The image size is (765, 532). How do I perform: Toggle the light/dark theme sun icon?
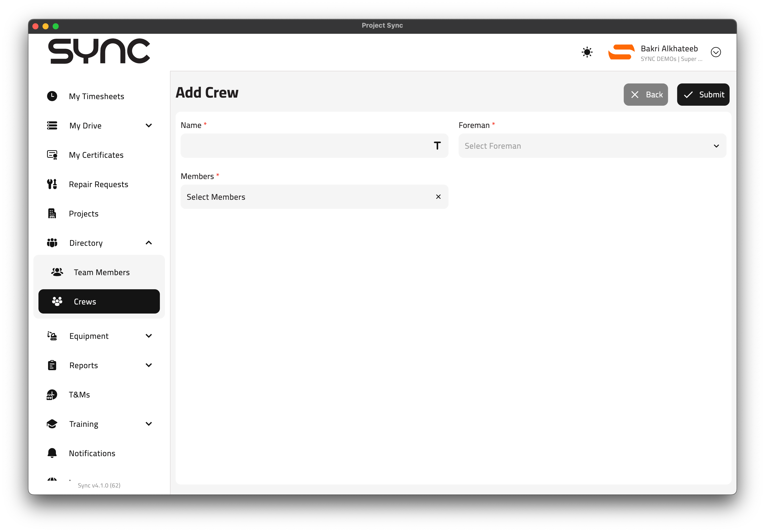pyautogui.click(x=587, y=52)
